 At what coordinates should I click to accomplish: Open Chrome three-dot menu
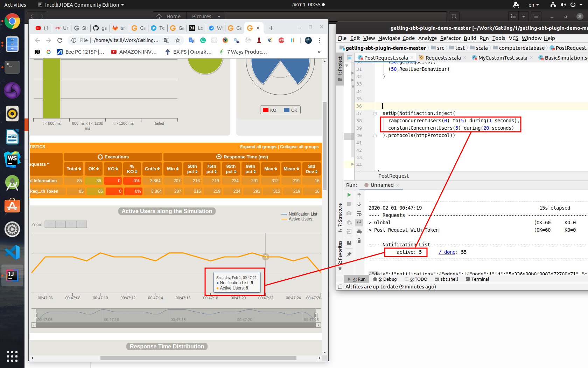pyautogui.click(x=320, y=40)
